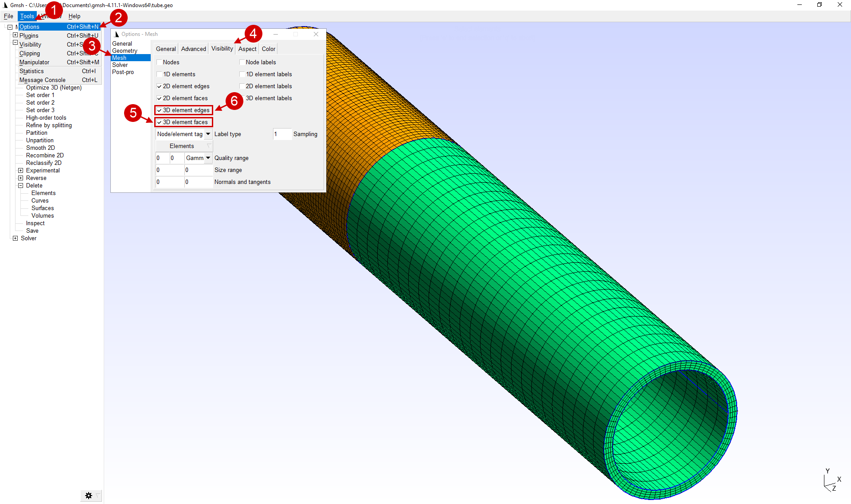This screenshot has width=851, height=504.
Task: Enable the Nodes checkbox
Action: pyautogui.click(x=159, y=63)
